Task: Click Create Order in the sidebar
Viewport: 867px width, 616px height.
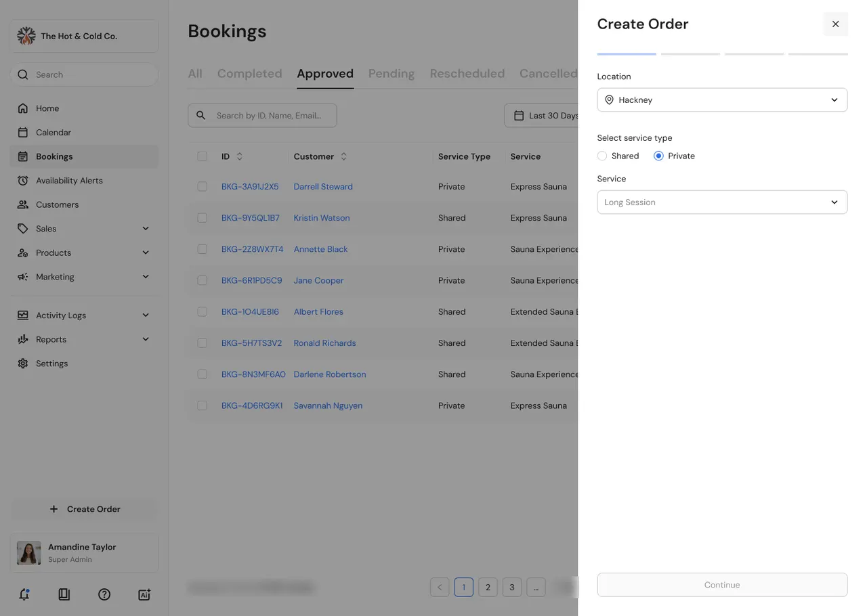Action: [85, 509]
